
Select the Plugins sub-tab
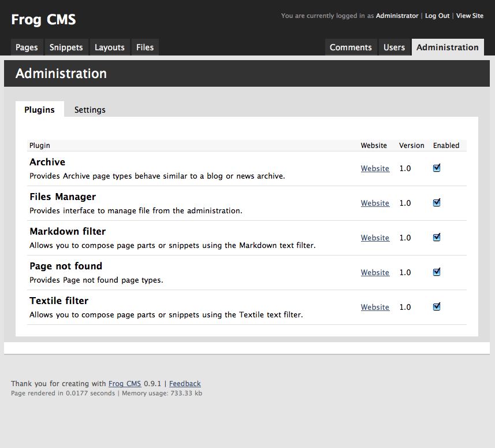(x=39, y=110)
